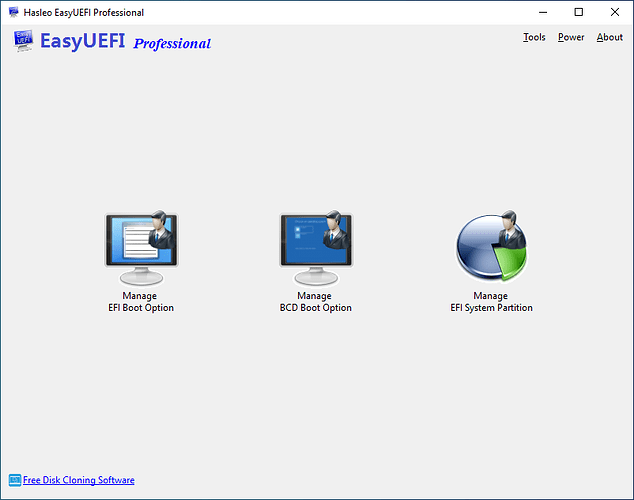Screen dimensions: 634x500
Task: Minimize the EasyUEFI window
Action: [542, 12]
